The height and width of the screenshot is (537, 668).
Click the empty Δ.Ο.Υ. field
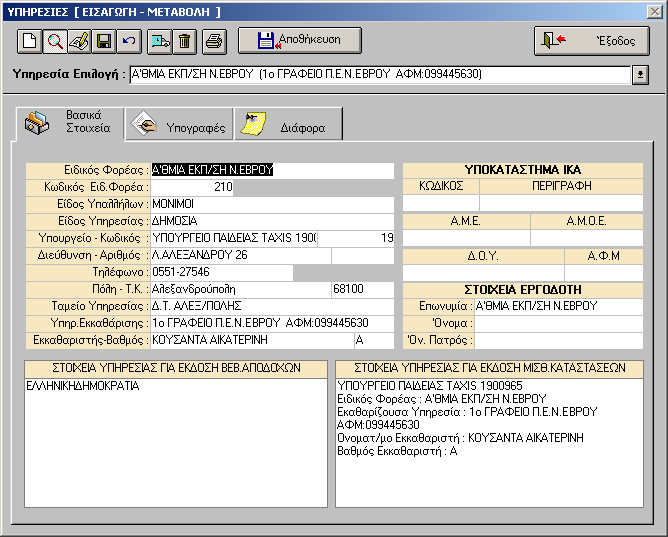484,273
